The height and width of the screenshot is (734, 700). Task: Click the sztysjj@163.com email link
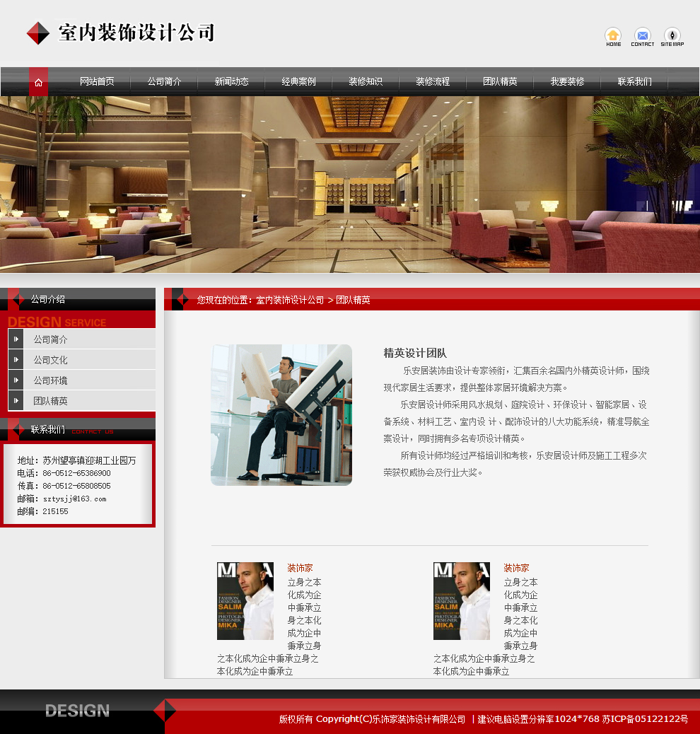[x=74, y=498]
